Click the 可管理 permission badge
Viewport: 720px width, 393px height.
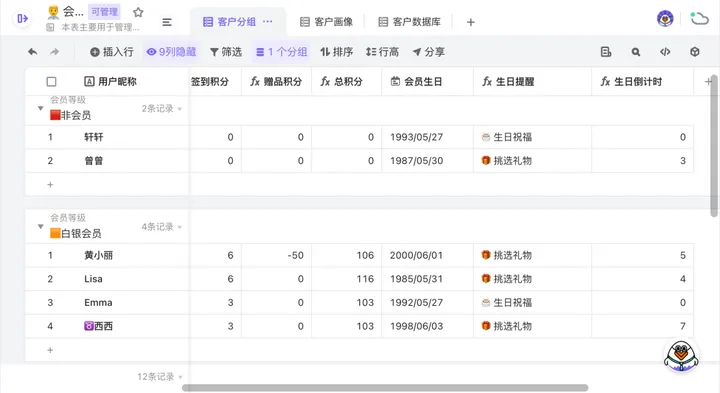pyautogui.click(x=104, y=12)
